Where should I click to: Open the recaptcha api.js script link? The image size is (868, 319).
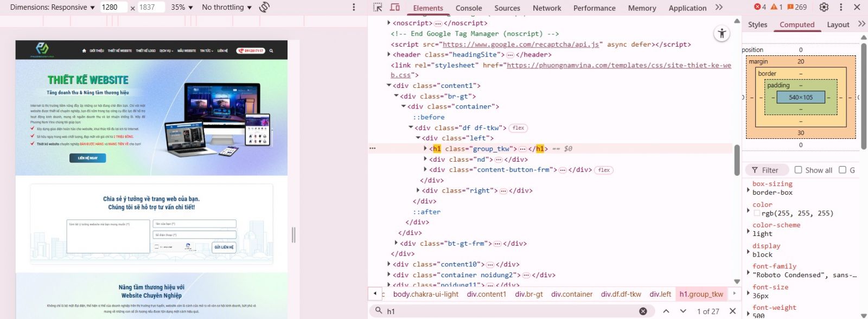click(x=521, y=44)
